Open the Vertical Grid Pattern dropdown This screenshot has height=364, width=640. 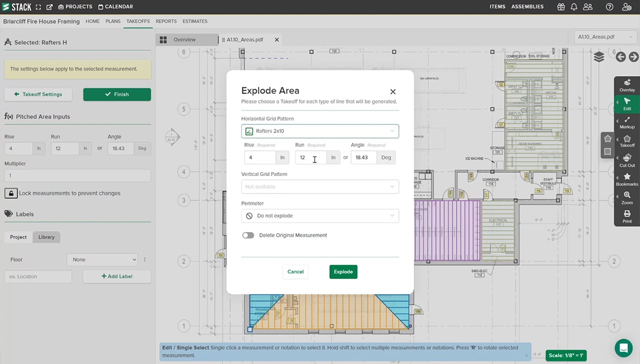point(320,186)
